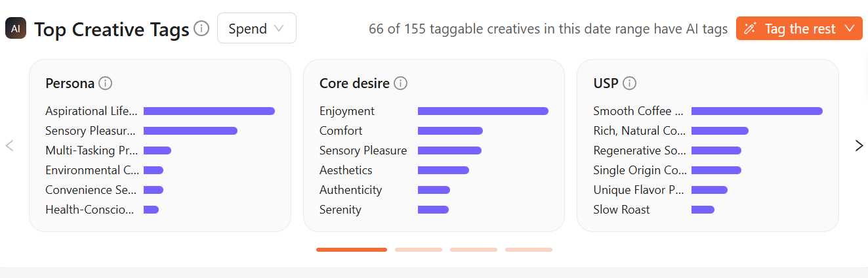The image size is (868, 278).
Task: Select the second carousel page indicator
Action: 419,250
